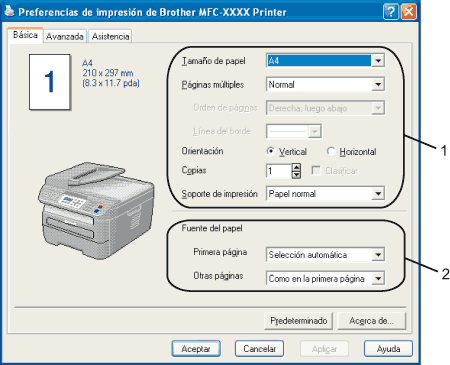Open the Línea del borde dropdown
The height and width of the screenshot is (365, 450).
[x=294, y=131]
